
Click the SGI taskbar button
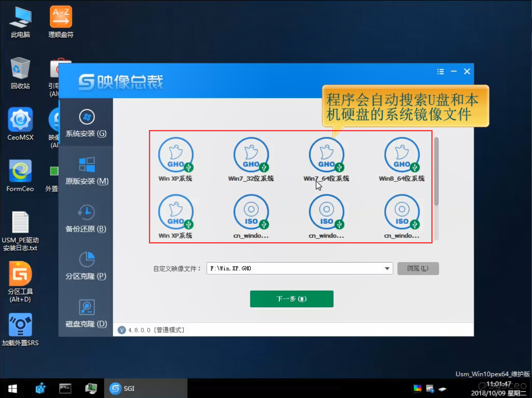(145, 388)
